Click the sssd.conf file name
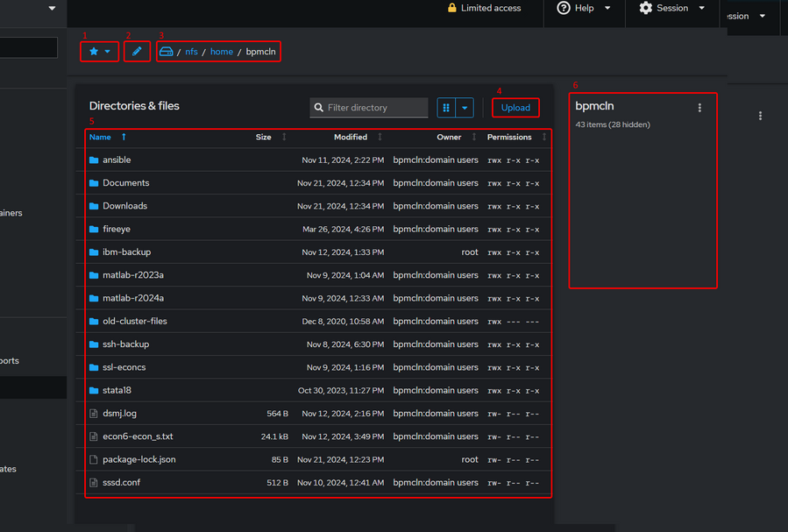Viewport: 788px width, 532px height. (121, 483)
